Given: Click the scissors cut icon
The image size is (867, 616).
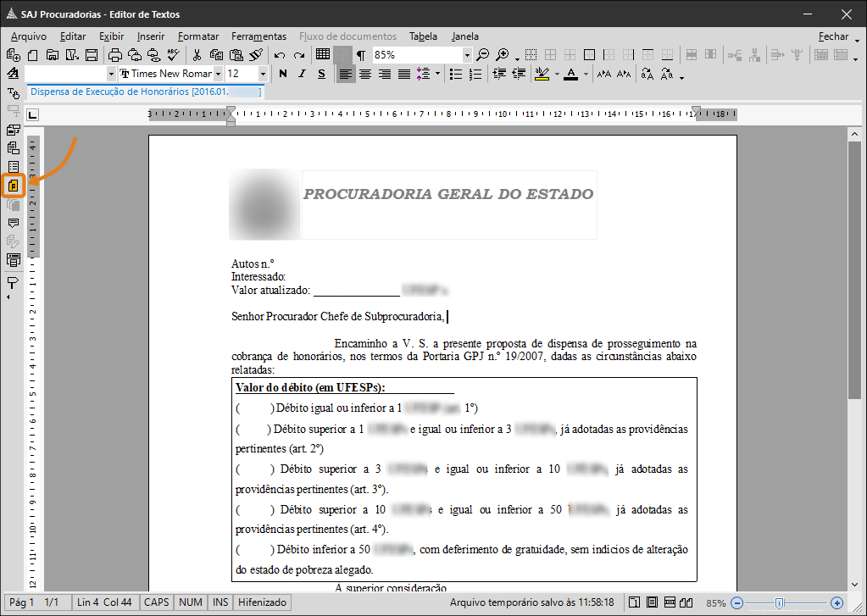Looking at the screenshot, I should tap(197, 55).
